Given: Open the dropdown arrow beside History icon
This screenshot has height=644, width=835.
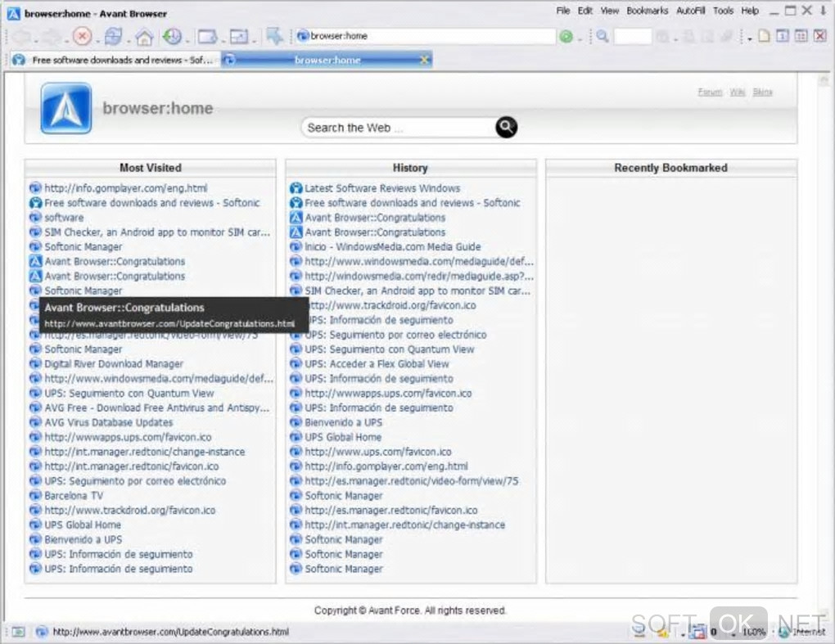Looking at the screenshot, I should coord(187,40).
